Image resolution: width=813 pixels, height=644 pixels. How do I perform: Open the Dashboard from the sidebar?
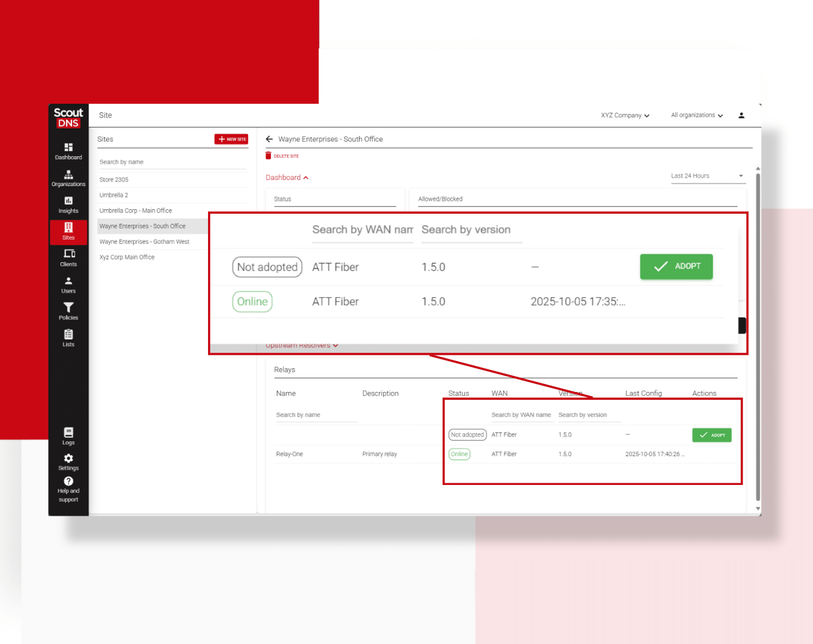point(68,151)
